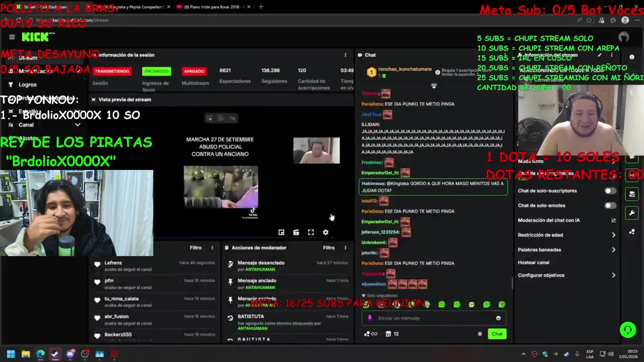Switch to Kingteka y Pepita browser tab
644x362 pixels.
pos(133,7)
